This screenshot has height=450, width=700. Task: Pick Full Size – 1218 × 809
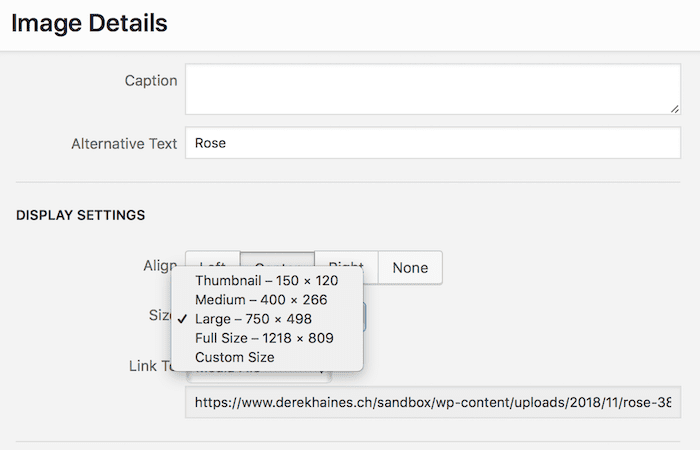264,338
